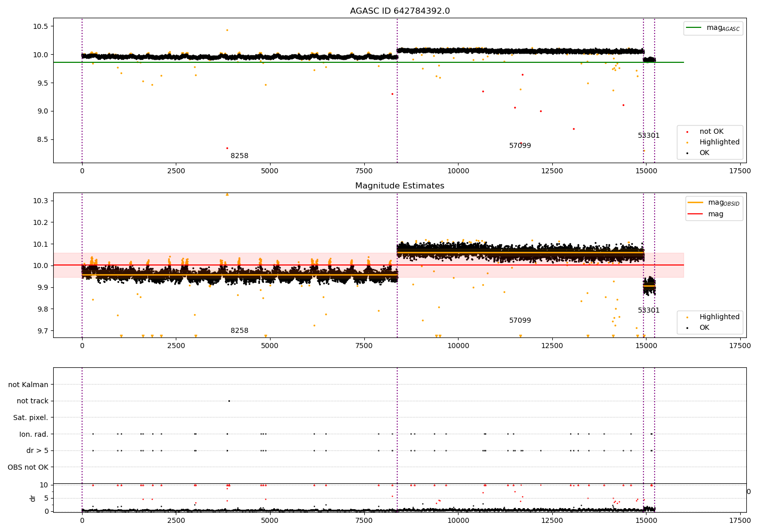Click the 'dr > 5' row label
This screenshot has height=532, width=760.
[x=37, y=451]
